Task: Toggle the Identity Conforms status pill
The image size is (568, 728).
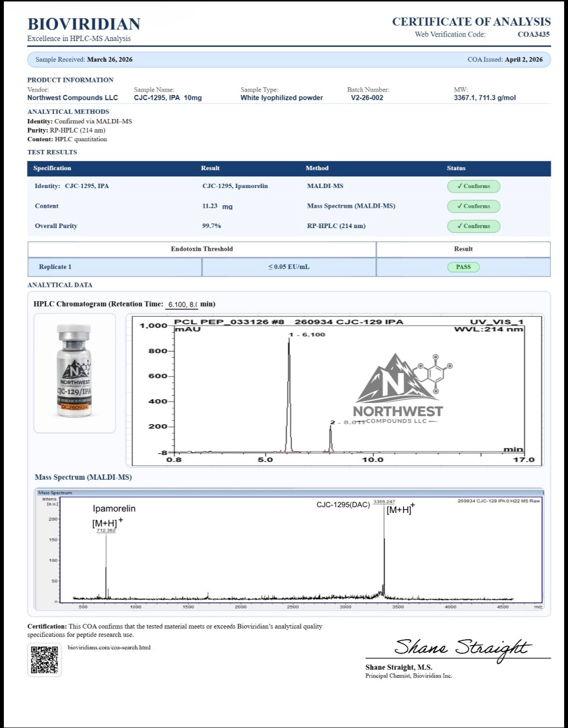Action: click(x=474, y=186)
